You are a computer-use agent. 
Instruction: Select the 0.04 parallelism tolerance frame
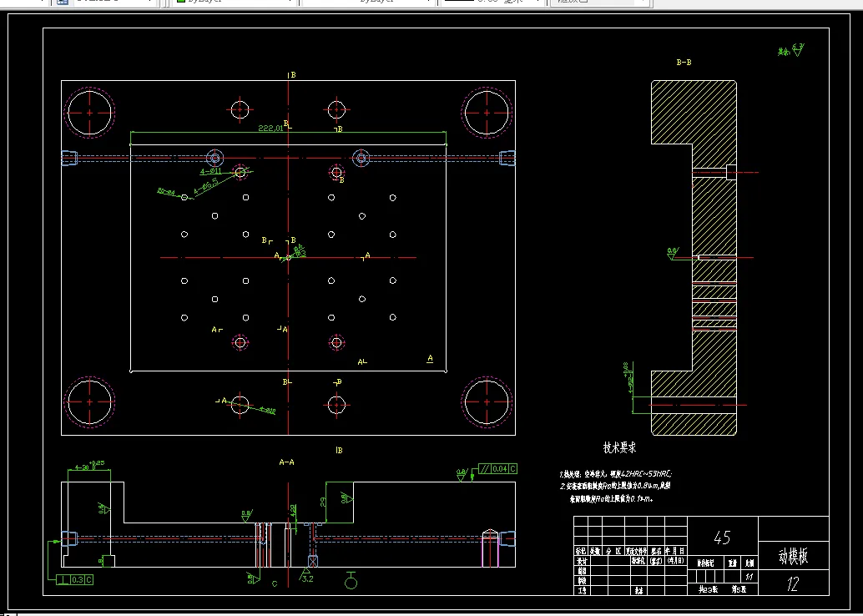tap(497, 469)
